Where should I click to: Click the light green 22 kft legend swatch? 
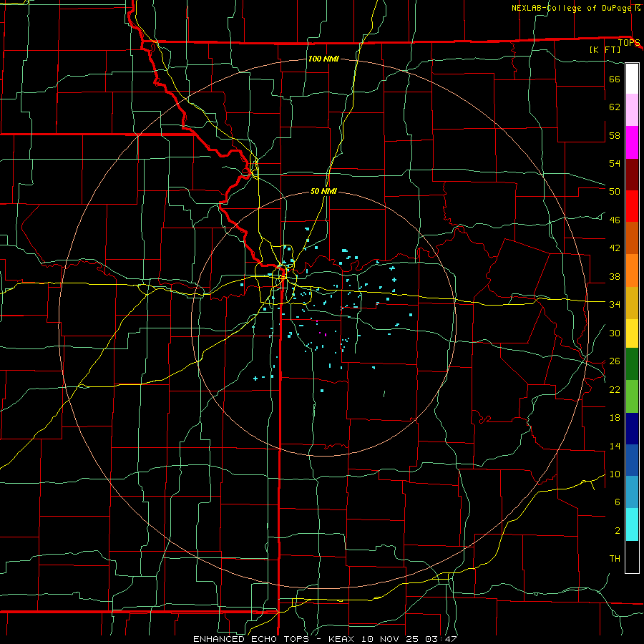(x=632, y=396)
